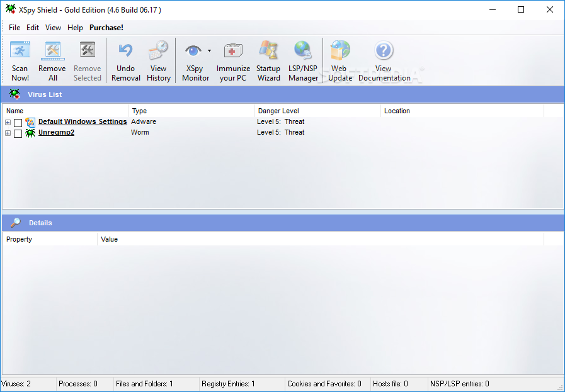
Task: Click the Default Windows Settings row icon
Action: 30,122
